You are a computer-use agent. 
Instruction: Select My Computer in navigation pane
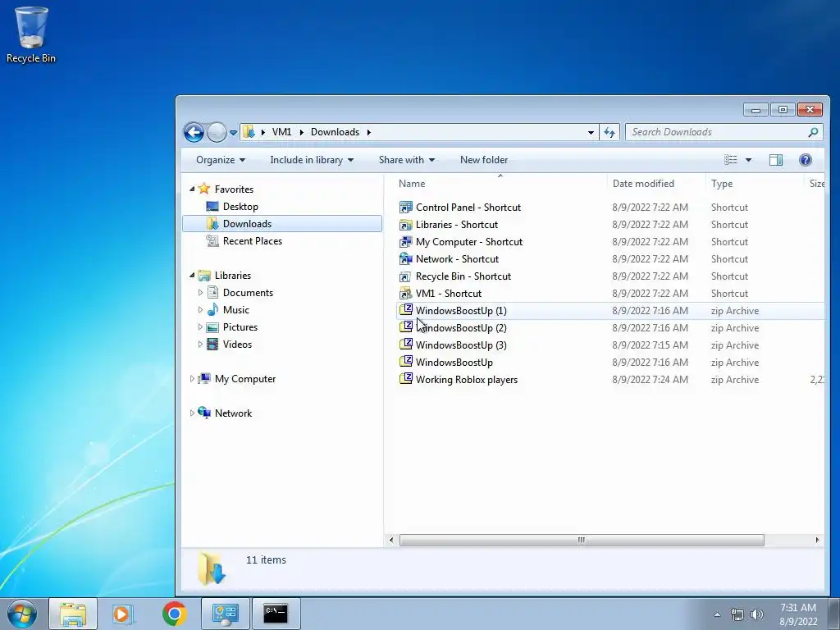coord(244,379)
